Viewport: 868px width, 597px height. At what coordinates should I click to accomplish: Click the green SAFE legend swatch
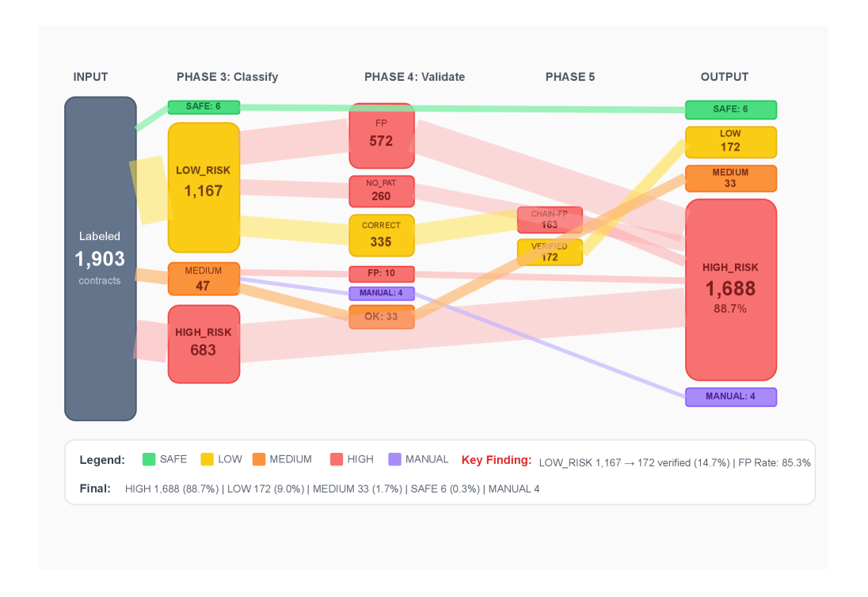point(149,459)
